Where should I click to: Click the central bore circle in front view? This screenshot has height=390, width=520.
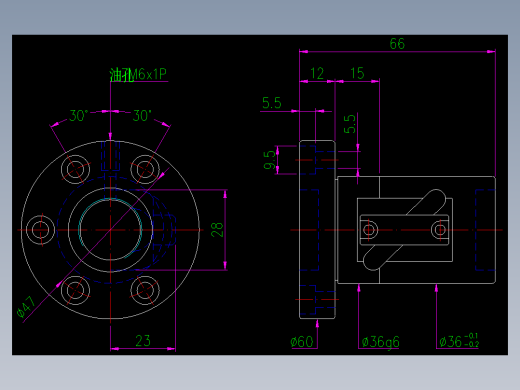(110, 230)
